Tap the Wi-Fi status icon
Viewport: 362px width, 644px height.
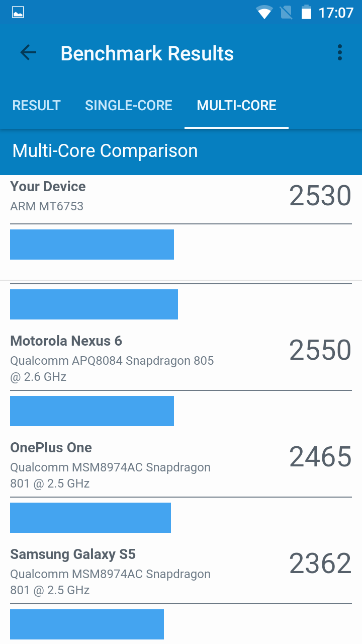tap(264, 13)
